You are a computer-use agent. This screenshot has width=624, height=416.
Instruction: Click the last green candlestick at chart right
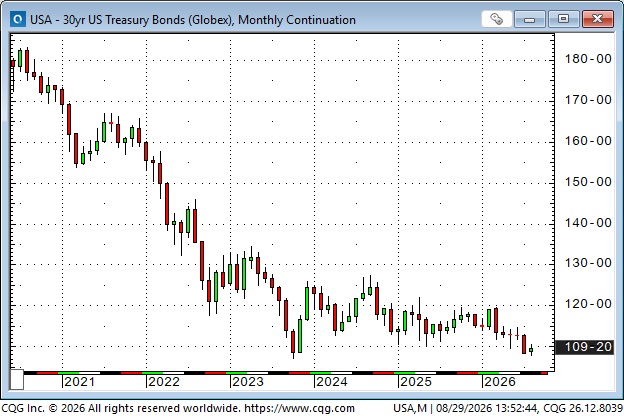[x=531, y=350]
